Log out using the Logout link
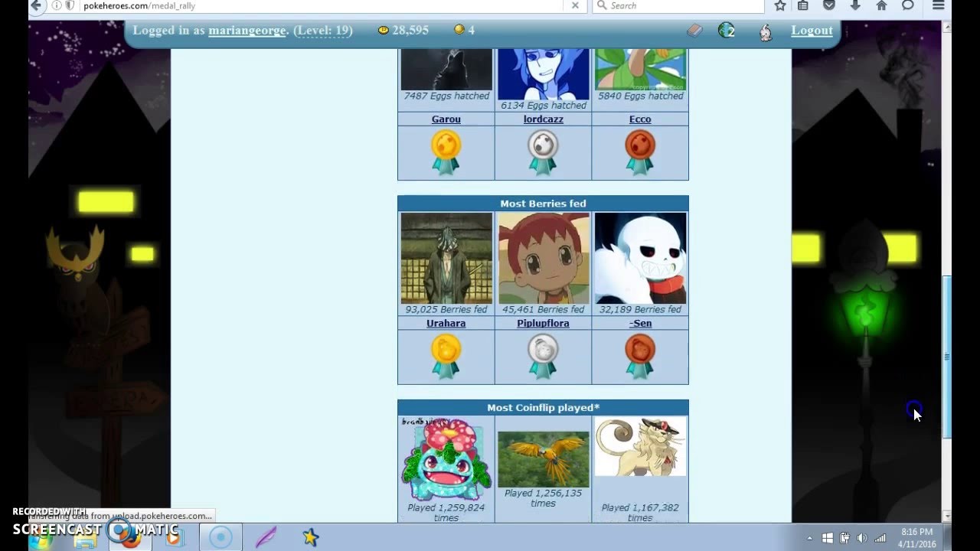980x551 pixels. [812, 31]
